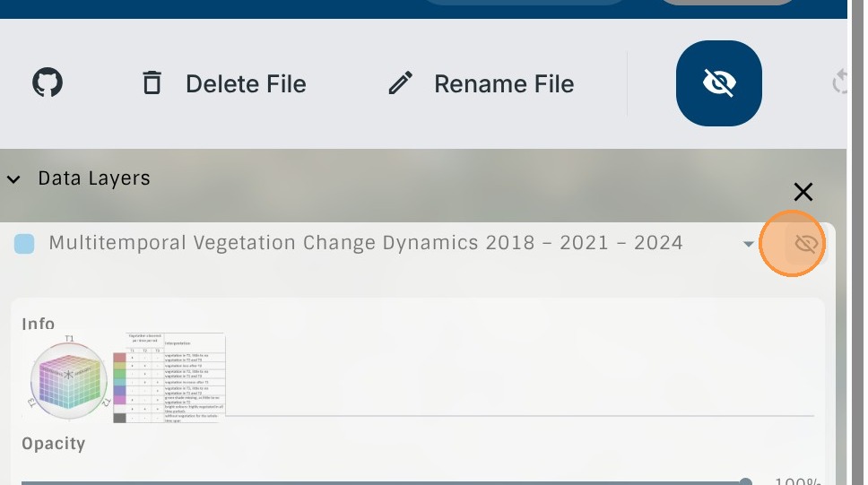This screenshot has width=868, height=485.
Task: Click the Rename File text label
Action: point(504,84)
